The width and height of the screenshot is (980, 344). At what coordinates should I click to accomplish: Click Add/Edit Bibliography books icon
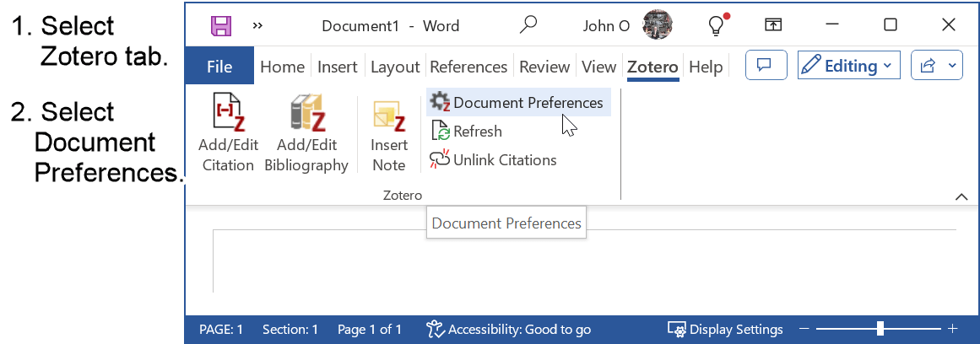pos(308,112)
